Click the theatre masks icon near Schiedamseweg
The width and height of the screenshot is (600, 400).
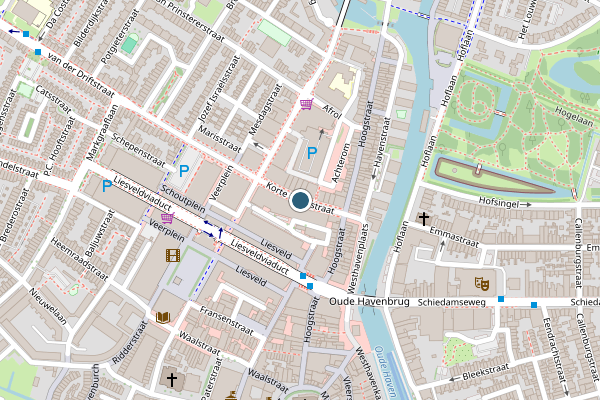pyautogui.click(x=482, y=284)
